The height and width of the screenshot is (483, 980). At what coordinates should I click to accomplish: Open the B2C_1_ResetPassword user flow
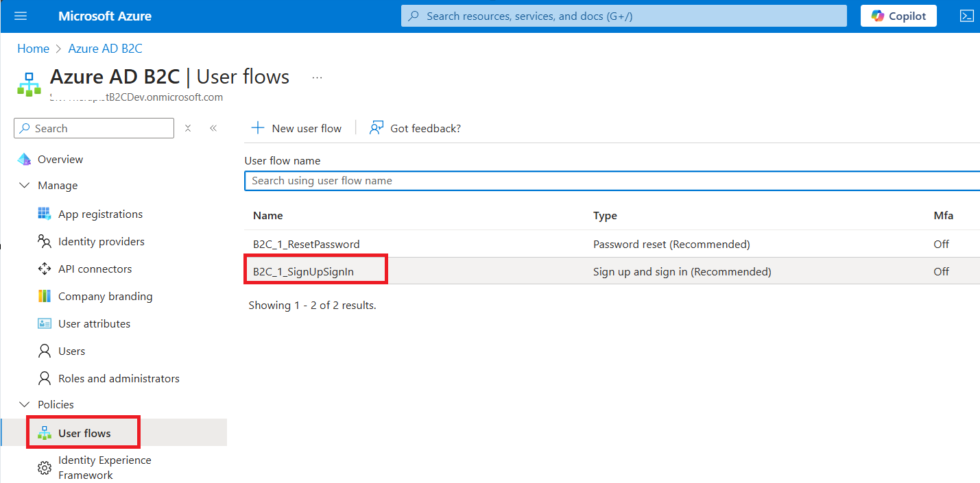306,244
